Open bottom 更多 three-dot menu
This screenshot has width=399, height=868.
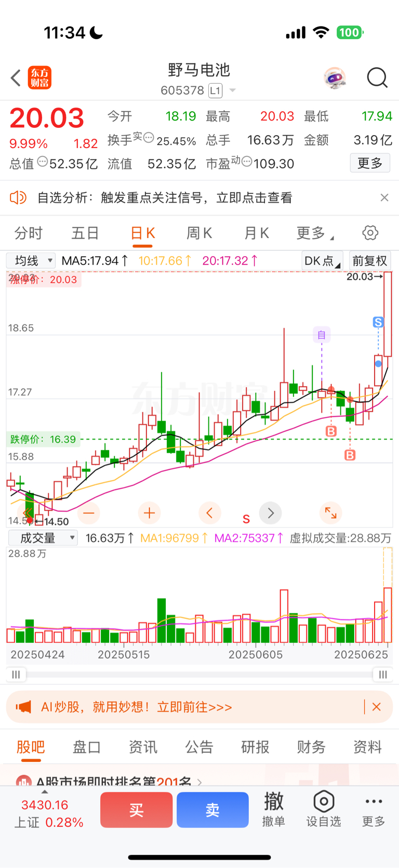[374, 810]
